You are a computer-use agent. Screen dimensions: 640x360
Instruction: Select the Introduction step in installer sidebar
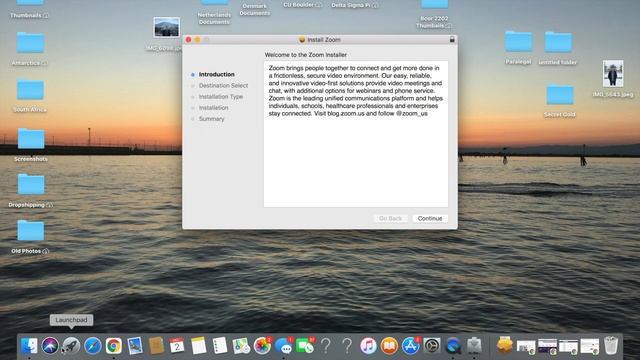(x=216, y=74)
